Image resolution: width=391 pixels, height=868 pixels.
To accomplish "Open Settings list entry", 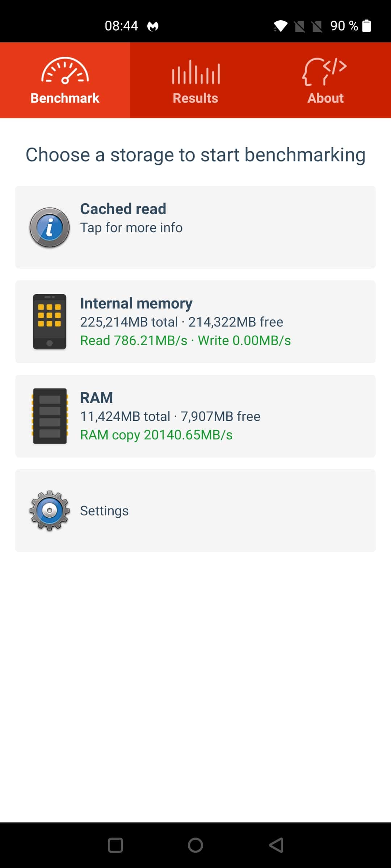I will coord(195,510).
